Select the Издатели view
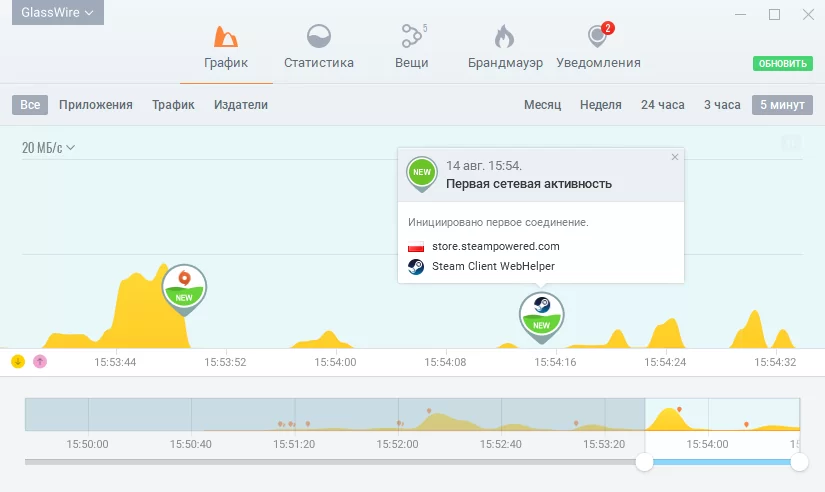The width and height of the screenshot is (825, 492). point(240,105)
